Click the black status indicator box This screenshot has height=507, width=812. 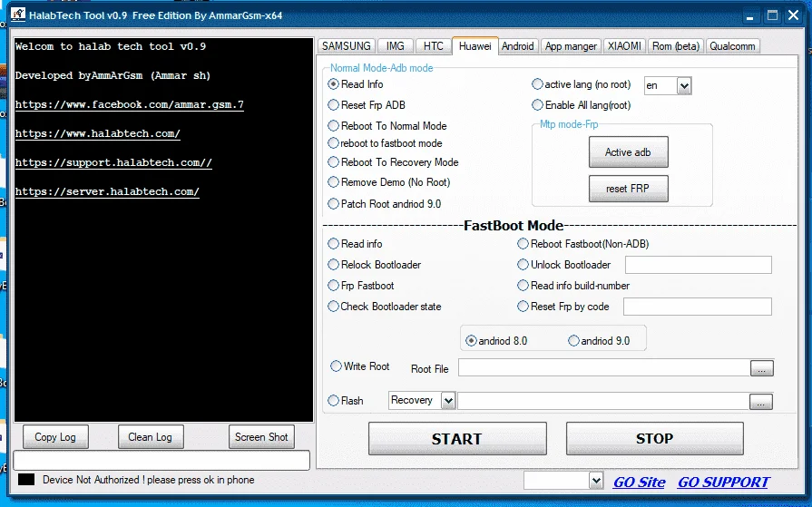click(26, 480)
